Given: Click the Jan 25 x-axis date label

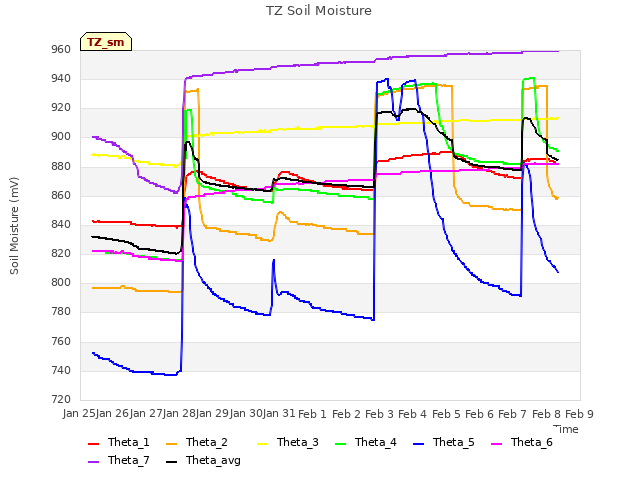Looking at the screenshot, I should coord(80,414).
